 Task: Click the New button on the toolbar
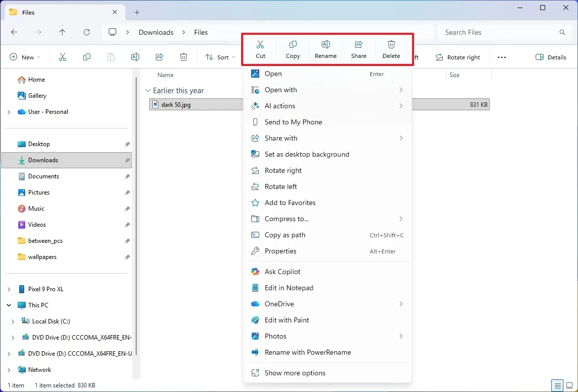coord(25,57)
